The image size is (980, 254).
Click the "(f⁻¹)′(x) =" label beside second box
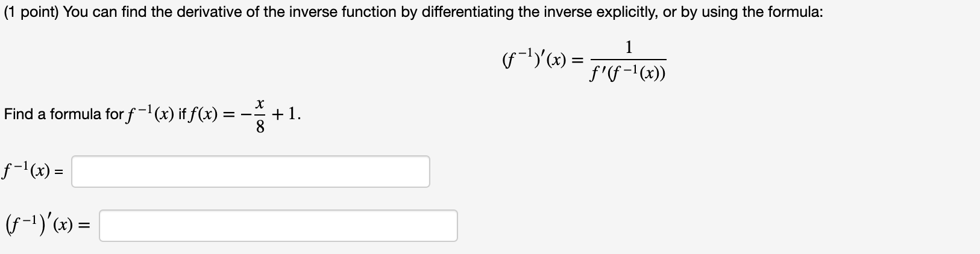point(49,226)
